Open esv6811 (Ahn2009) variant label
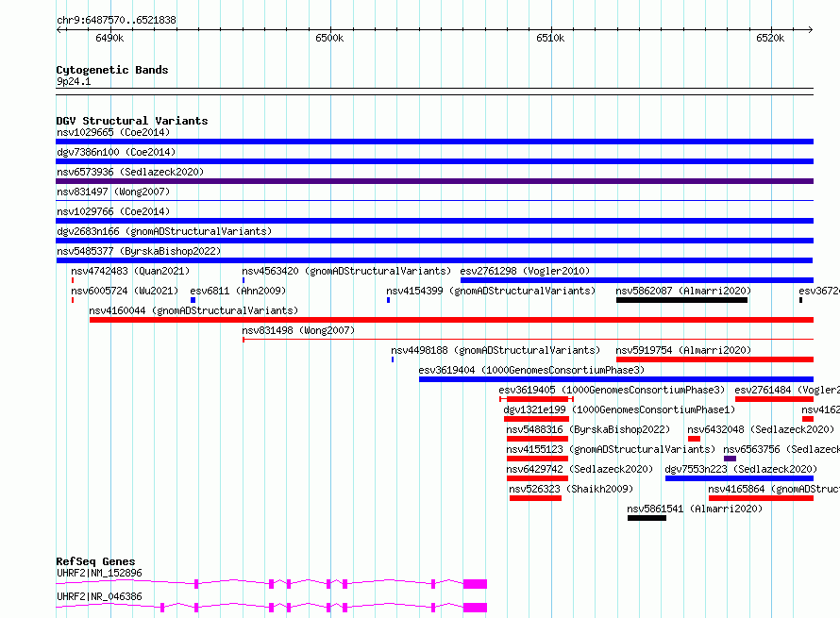Image resolution: width=840 pixels, height=618 pixels. pos(238,291)
